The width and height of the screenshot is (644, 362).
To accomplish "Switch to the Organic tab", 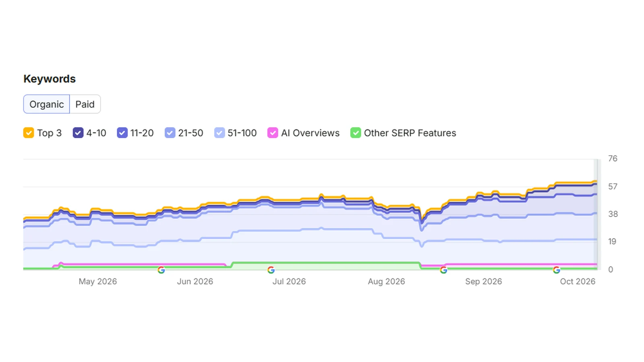I will click(x=47, y=104).
